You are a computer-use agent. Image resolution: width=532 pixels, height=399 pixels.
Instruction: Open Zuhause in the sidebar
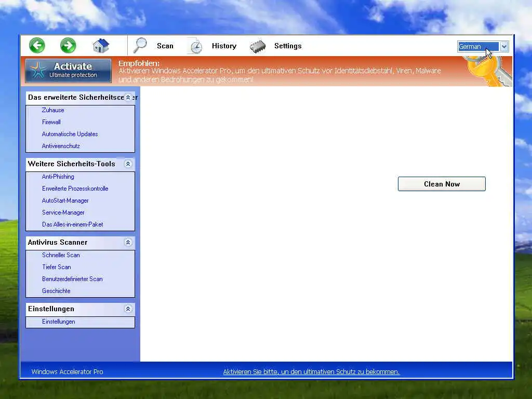[53, 110]
